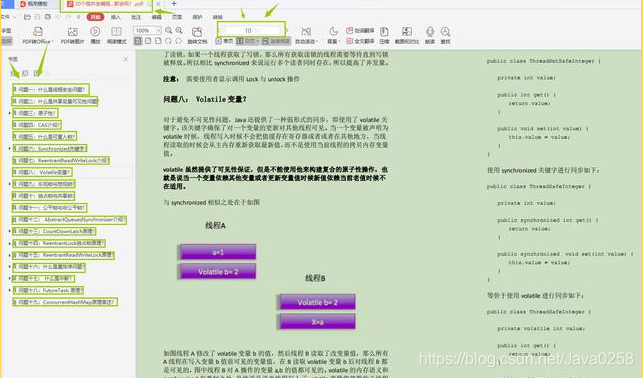This screenshot has height=378, width=644.
Task: Close the bookmark side panel
Action: pyautogui.click(x=126, y=59)
